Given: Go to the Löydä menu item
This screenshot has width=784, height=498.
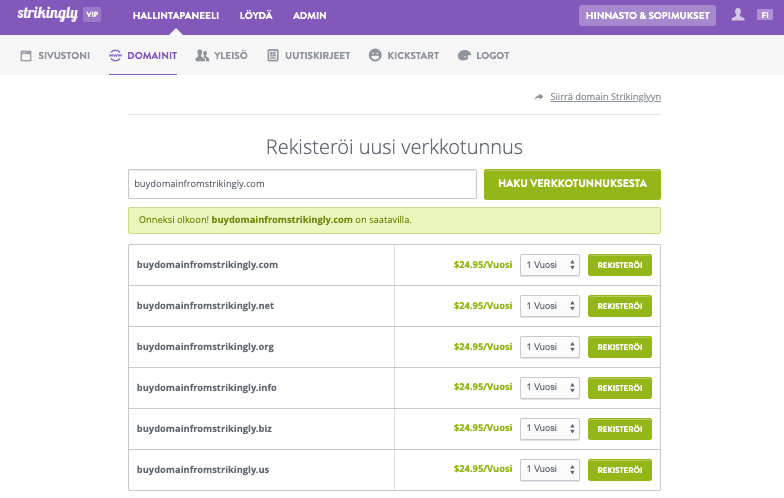Looking at the screenshot, I should tap(256, 16).
